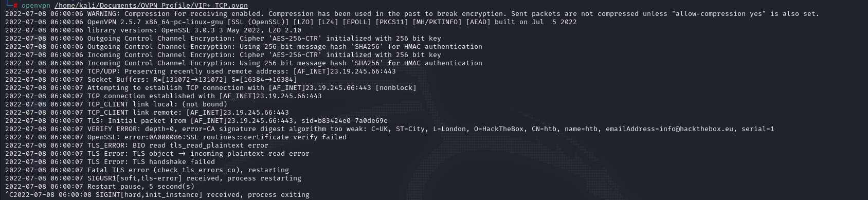
Task: Click the VERIFY ERROR CA signature line
Action: pyautogui.click(x=390, y=129)
